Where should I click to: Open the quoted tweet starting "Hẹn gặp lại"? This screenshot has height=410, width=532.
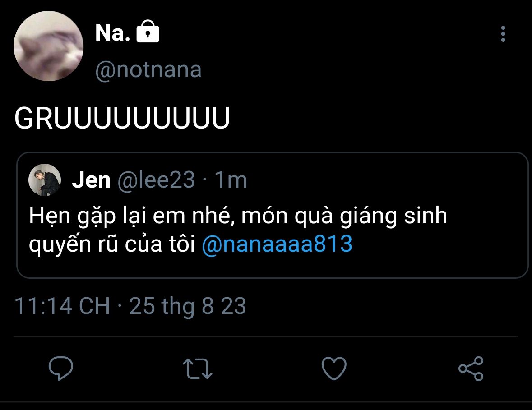tap(238, 217)
